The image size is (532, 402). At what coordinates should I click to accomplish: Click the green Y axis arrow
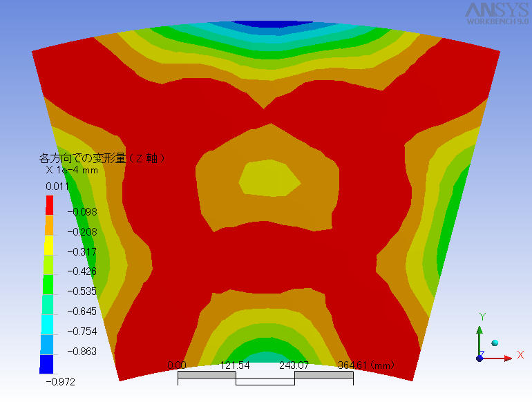(x=479, y=341)
